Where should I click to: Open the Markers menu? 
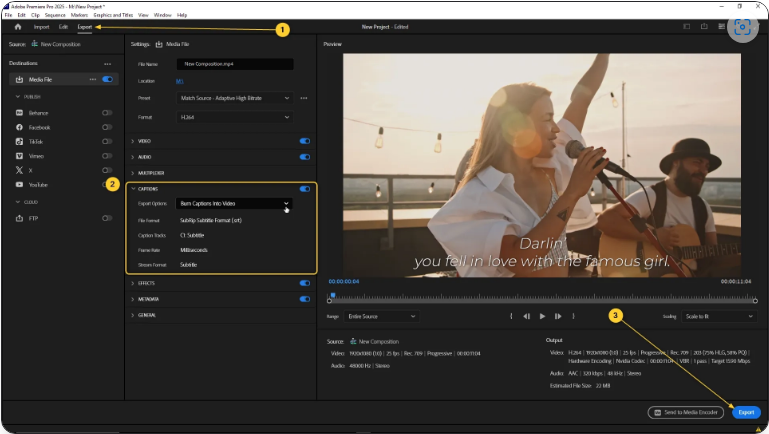pyautogui.click(x=79, y=15)
